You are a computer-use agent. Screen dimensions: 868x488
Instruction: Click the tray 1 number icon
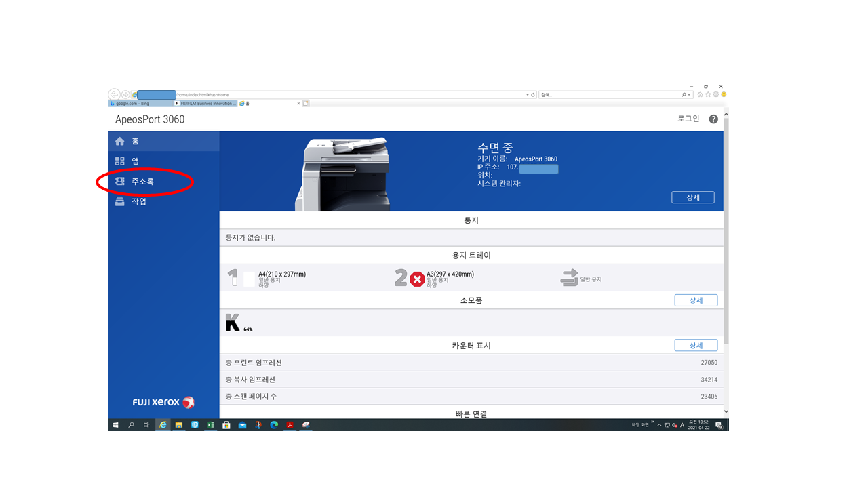tap(233, 278)
